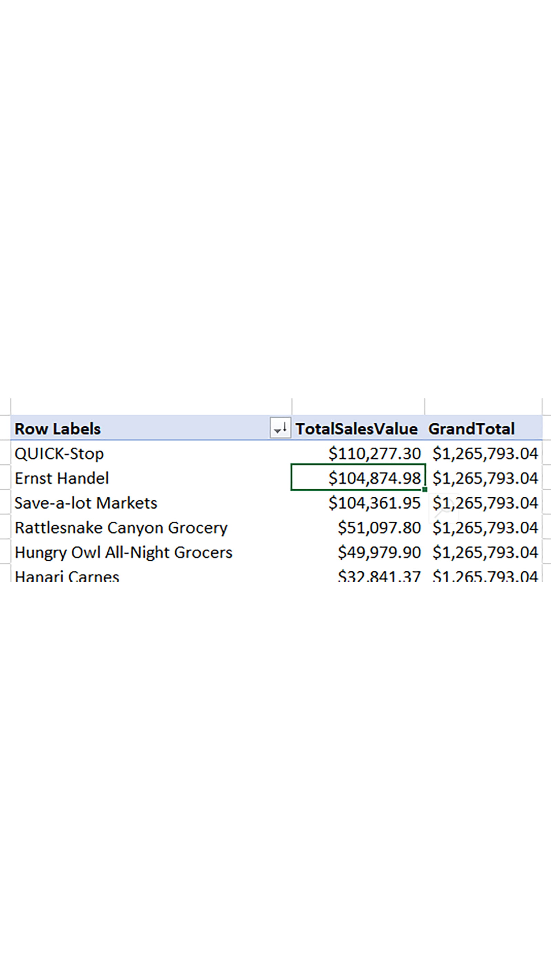This screenshot has width=551, height=980.
Task: Select the $104,361.95 sales value cell
Action: (x=374, y=503)
